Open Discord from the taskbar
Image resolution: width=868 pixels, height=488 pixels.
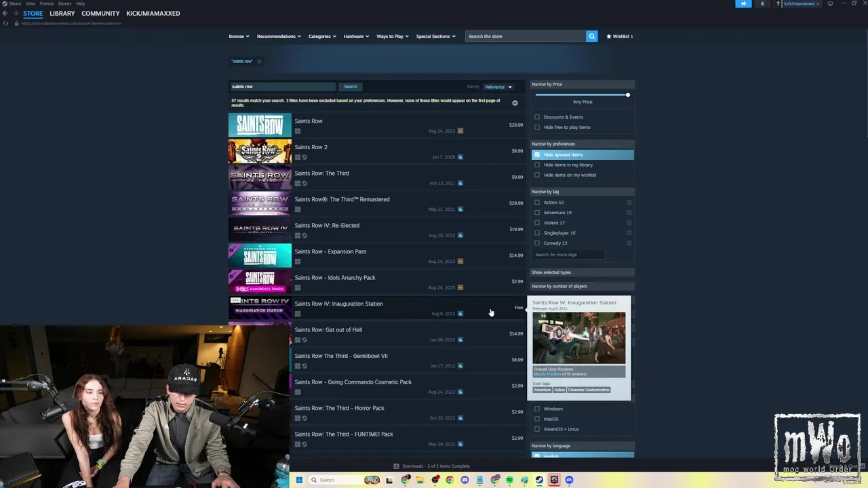pyautogui.click(x=465, y=480)
